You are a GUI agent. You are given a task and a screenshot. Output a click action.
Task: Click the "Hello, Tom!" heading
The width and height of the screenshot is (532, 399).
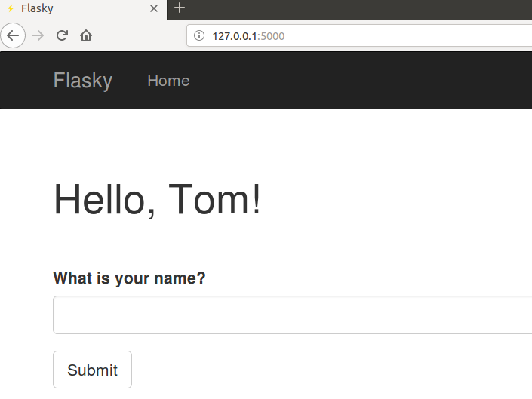click(x=158, y=201)
